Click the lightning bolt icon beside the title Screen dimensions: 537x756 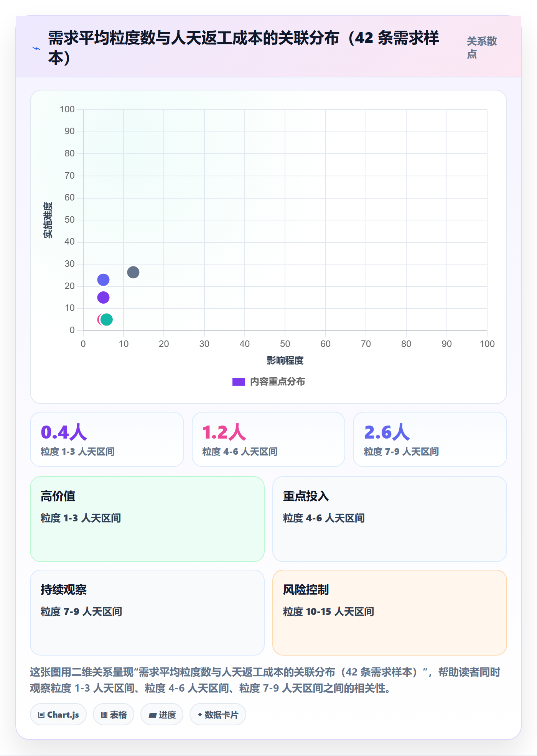(x=36, y=48)
